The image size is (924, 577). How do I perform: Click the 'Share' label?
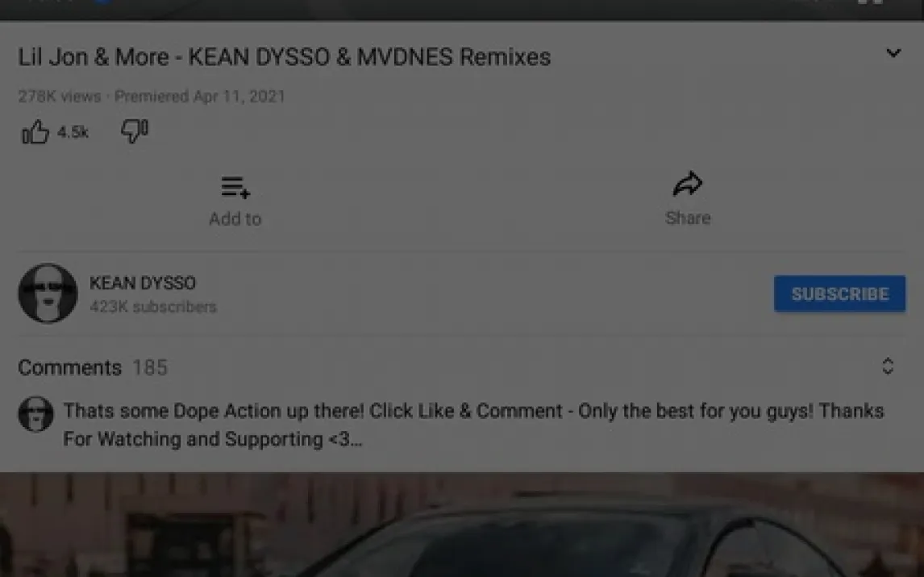click(x=688, y=218)
